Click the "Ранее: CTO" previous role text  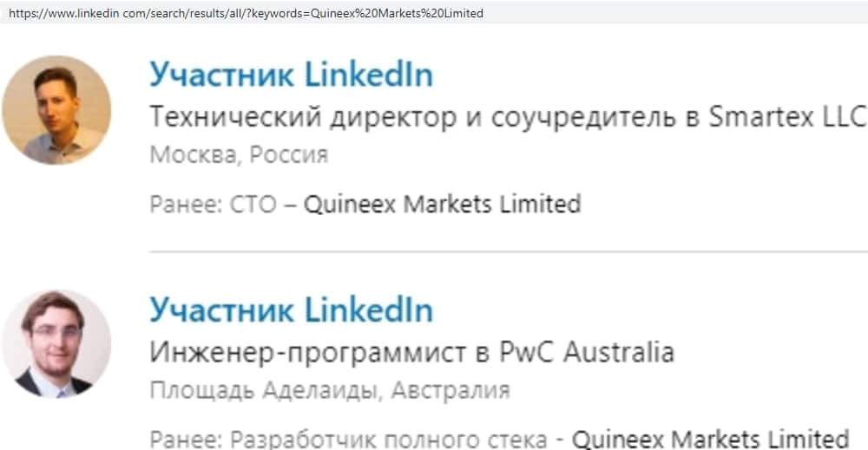coord(213,205)
